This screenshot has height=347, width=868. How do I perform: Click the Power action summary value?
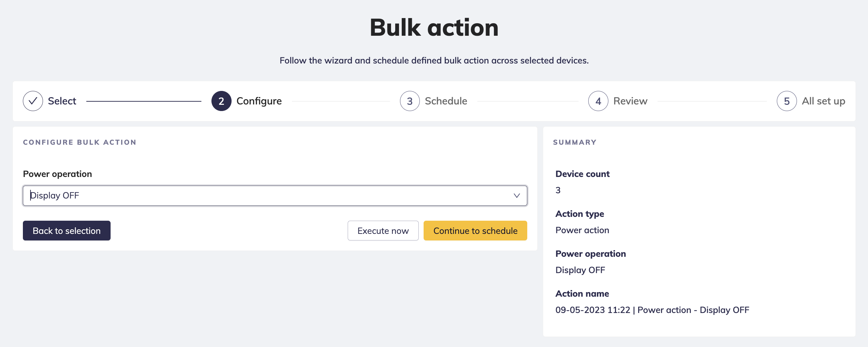pos(582,230)
